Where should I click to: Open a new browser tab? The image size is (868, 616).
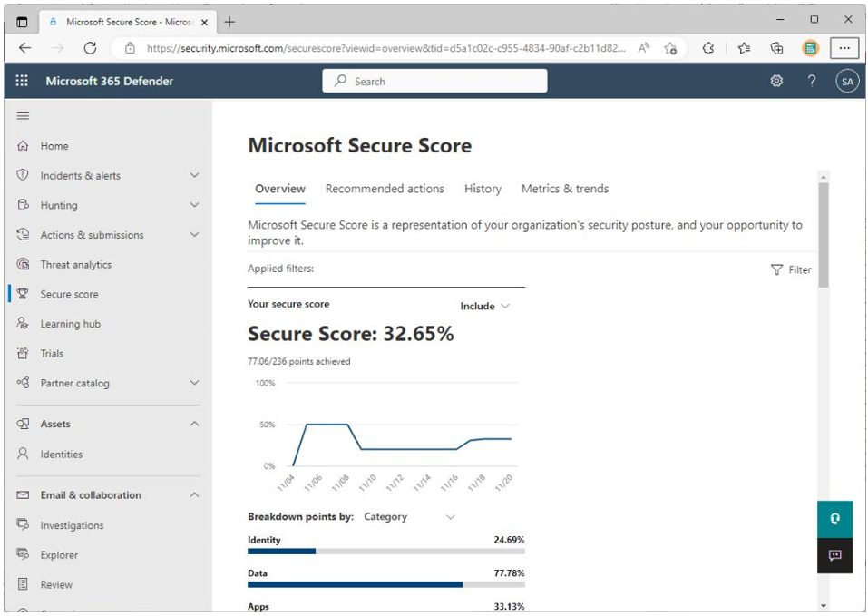[x=229, y=22]
